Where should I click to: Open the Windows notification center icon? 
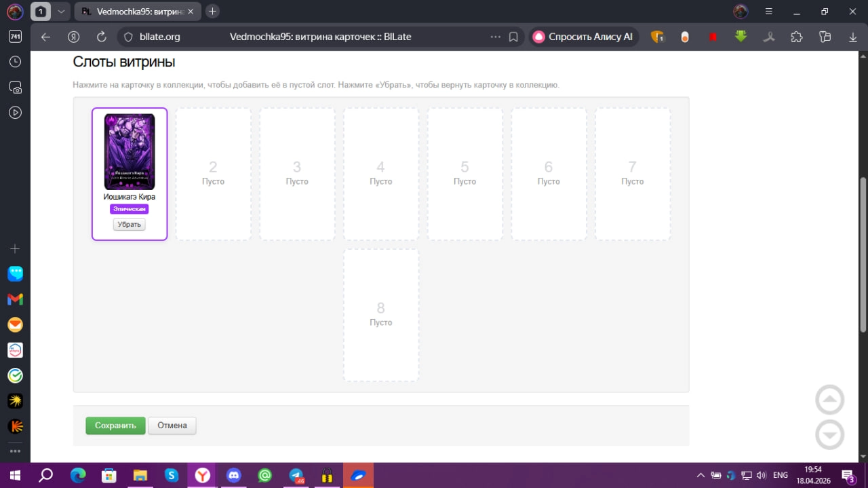pos(848,475)
